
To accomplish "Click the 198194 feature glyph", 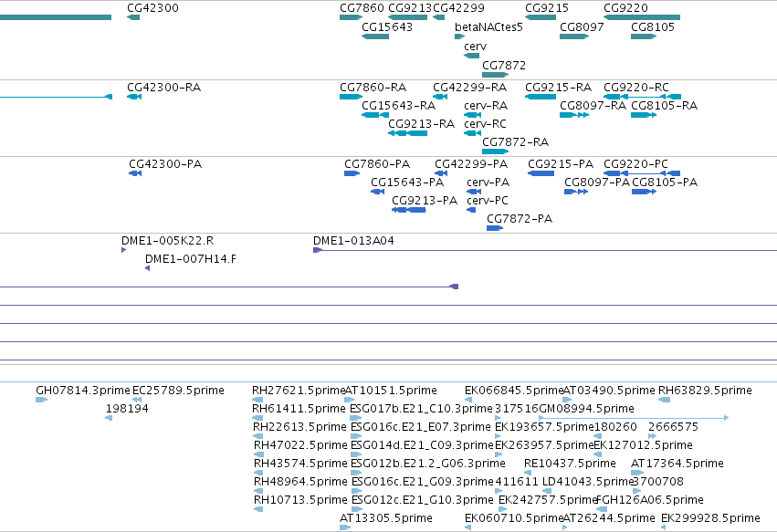I will 109,418.
